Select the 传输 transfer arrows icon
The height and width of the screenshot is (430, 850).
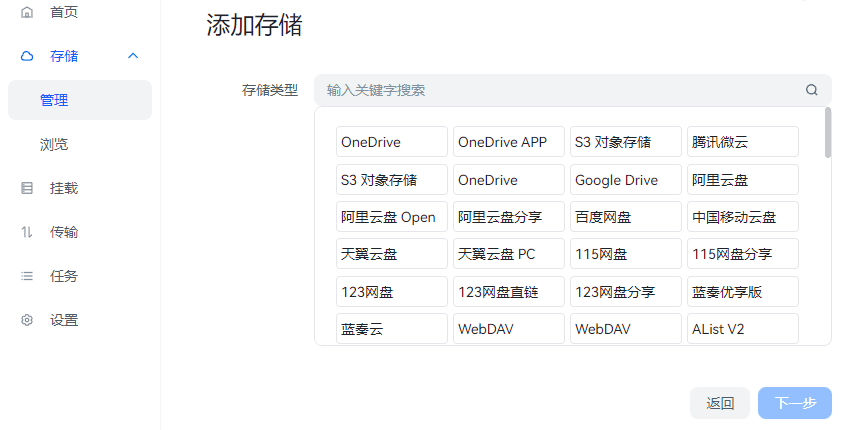point(27,232)
